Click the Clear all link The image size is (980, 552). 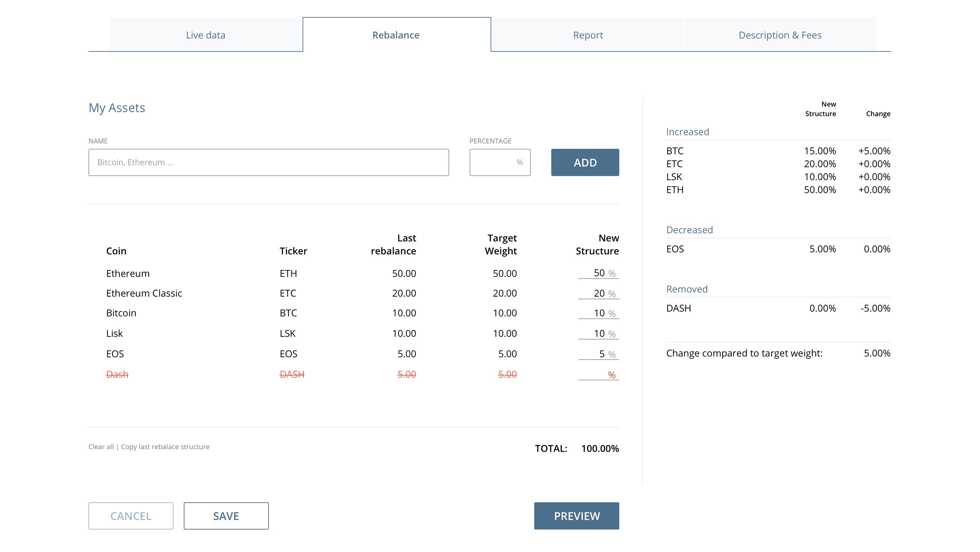[101, 446]
